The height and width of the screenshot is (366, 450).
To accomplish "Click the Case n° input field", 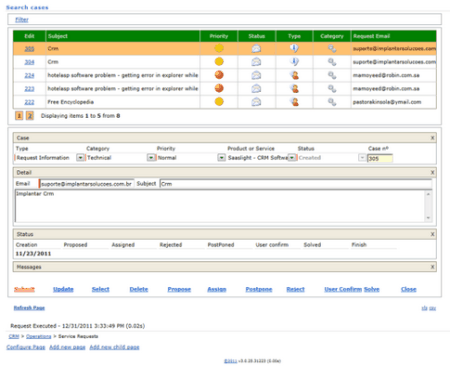I will [x=380, y=158].
